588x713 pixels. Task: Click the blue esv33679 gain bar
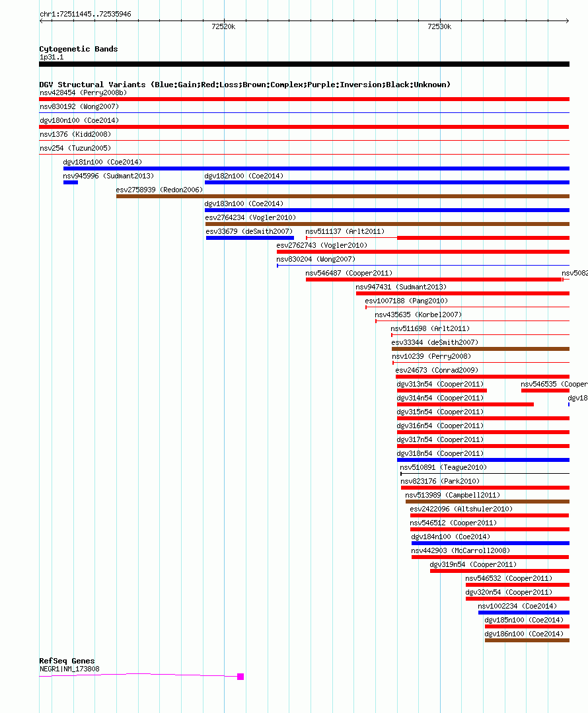click(250, 238)
